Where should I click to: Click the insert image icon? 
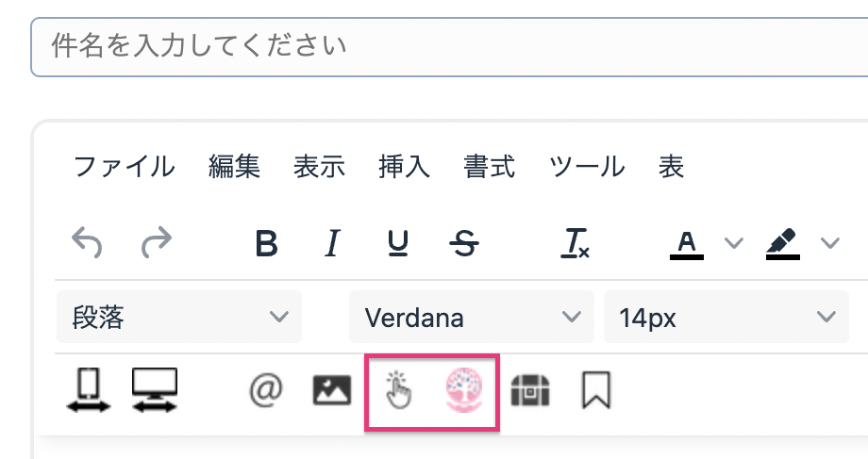331,389
